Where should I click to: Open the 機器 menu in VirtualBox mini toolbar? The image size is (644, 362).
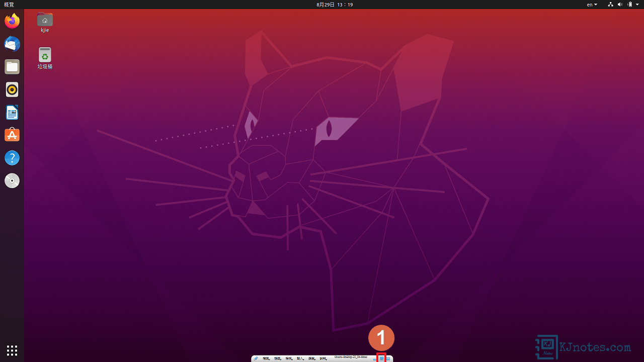[278, 358]
